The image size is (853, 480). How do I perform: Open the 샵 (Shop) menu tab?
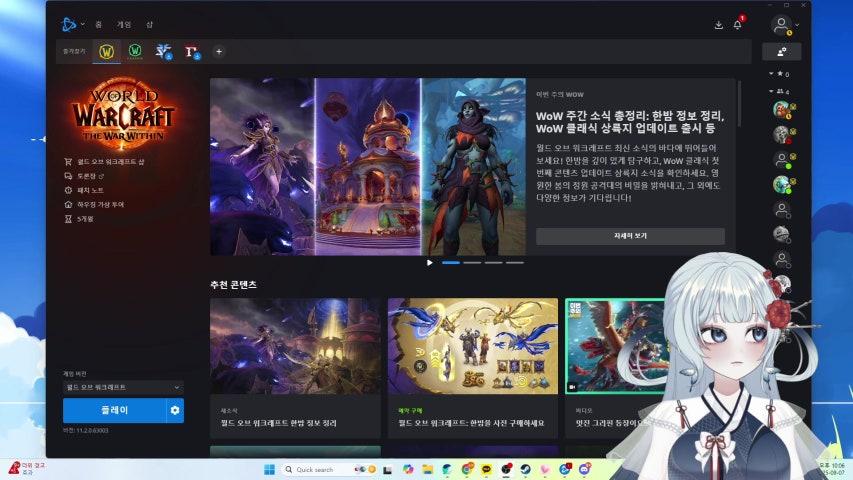point(149,24)
